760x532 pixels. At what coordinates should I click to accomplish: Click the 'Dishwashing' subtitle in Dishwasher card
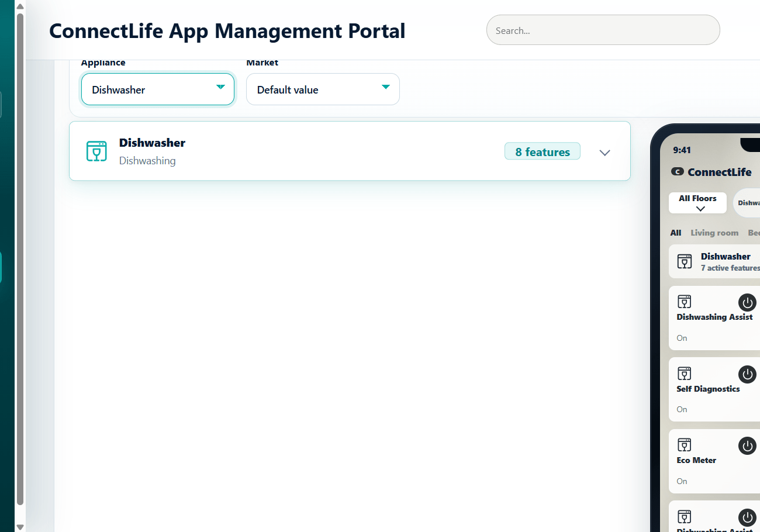pyautogui.click(x=147, y=161)
